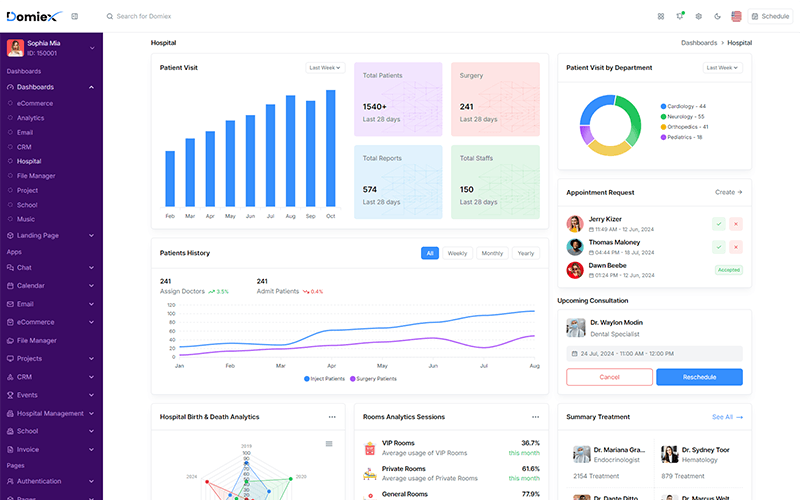Open Patient Visit Last Week dropdown

tap(325, 68)
